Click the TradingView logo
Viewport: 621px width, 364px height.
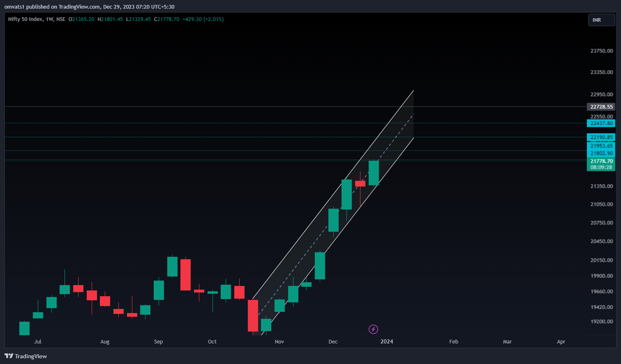pos(26,356)
